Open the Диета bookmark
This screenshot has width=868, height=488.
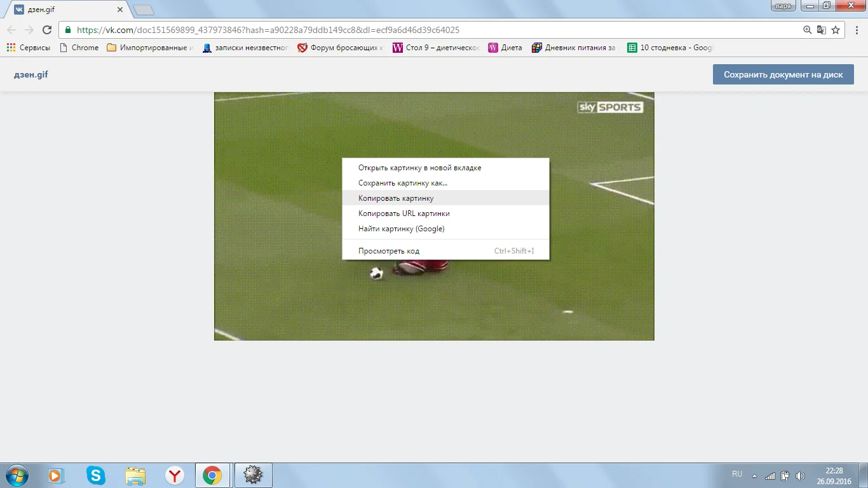click(x=505, y=48)
